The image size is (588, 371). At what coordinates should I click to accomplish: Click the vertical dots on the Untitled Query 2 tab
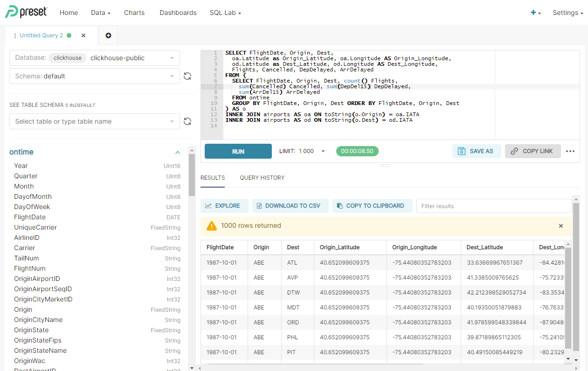point(14,35)
